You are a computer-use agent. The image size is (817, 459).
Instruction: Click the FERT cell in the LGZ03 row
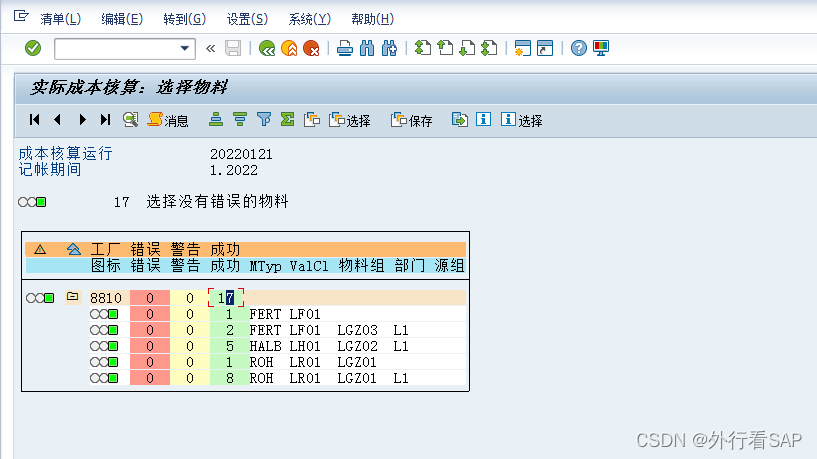[x=265, y=330]
